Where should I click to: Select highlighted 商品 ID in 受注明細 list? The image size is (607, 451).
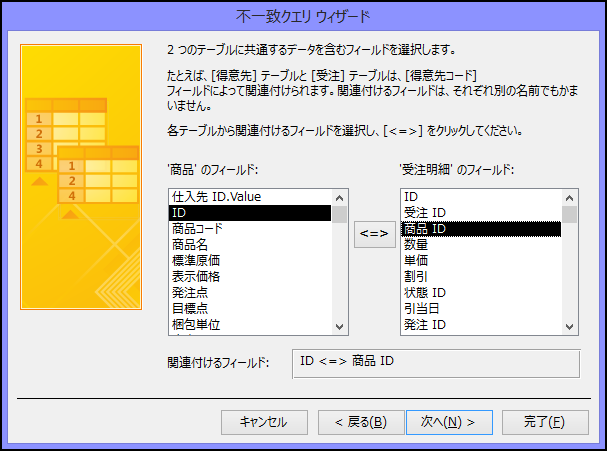[481, 229]
